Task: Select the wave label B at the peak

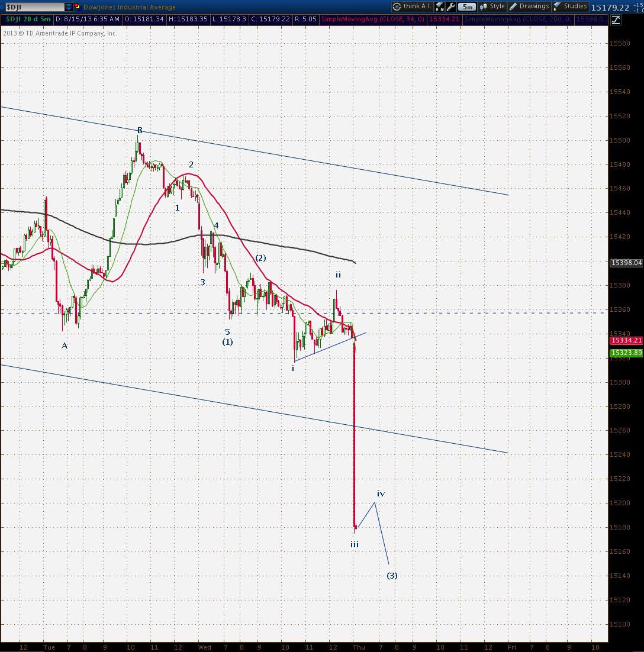Action: click(140, 131)
